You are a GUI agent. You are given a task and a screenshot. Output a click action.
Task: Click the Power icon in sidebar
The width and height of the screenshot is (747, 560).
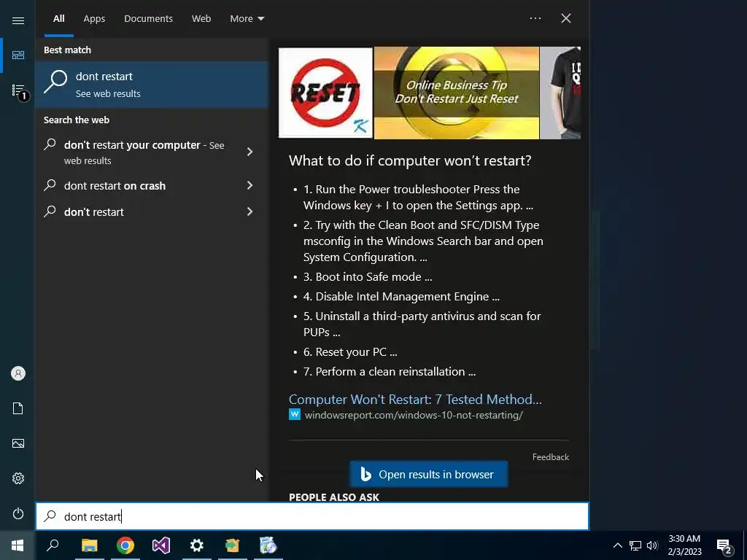[18, 513]
